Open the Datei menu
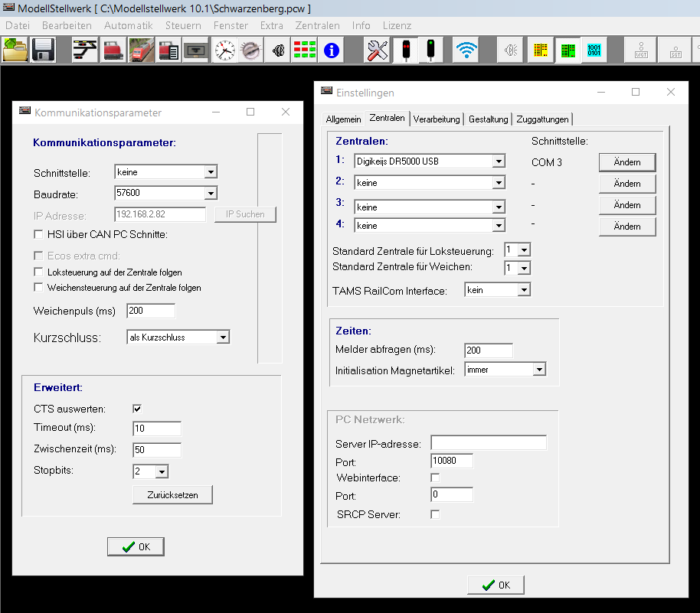This screenshot has height=613, width=700. [x=18, y=25]
